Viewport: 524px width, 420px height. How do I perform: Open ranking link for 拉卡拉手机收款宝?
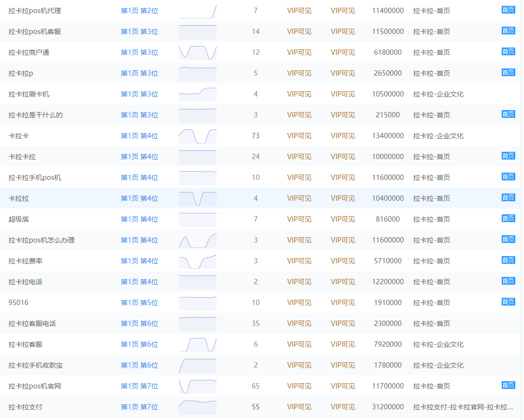pos(139,365)
